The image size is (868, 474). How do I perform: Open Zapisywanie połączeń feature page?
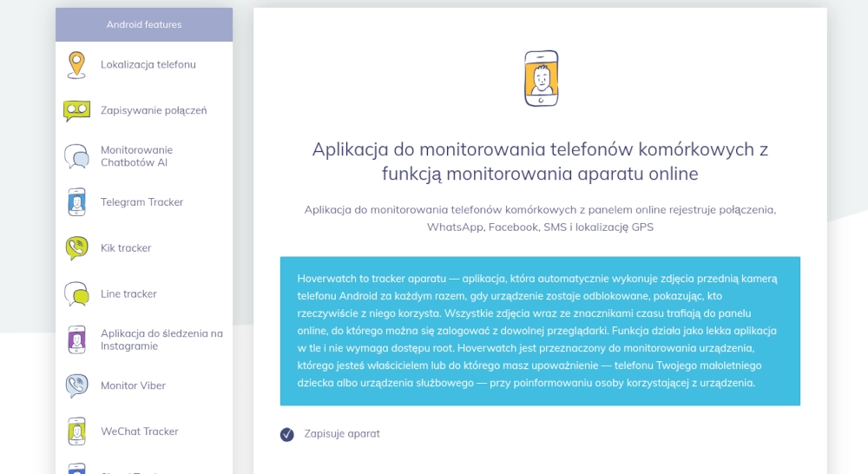coord(154,111)
